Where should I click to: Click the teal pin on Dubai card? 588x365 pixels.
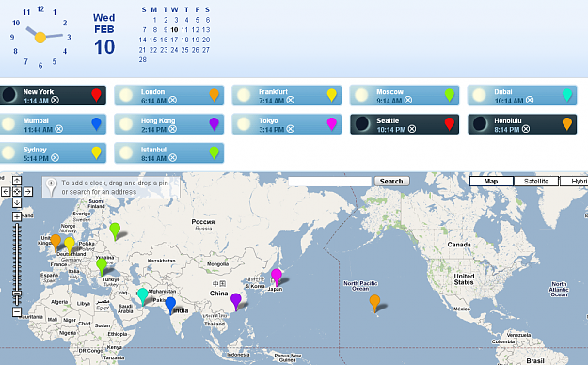point(567,95)
